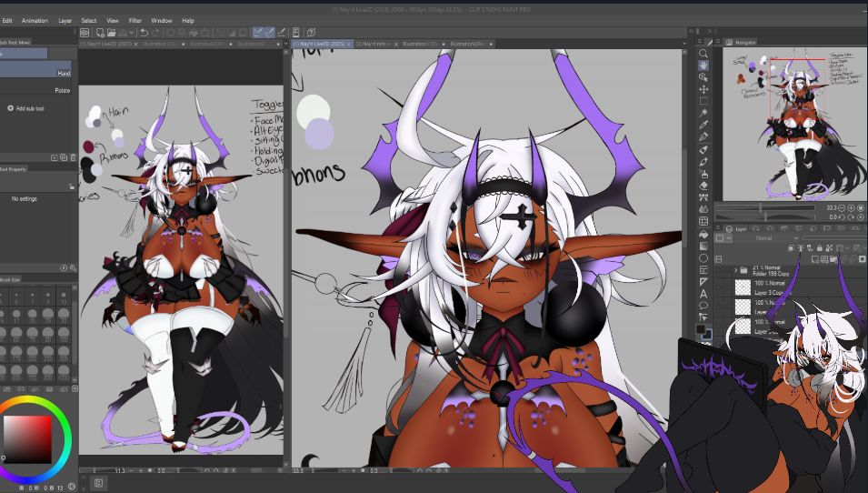Open the Layer menu
This screenshot has width=868, height=493.
(x=65, y=21)
